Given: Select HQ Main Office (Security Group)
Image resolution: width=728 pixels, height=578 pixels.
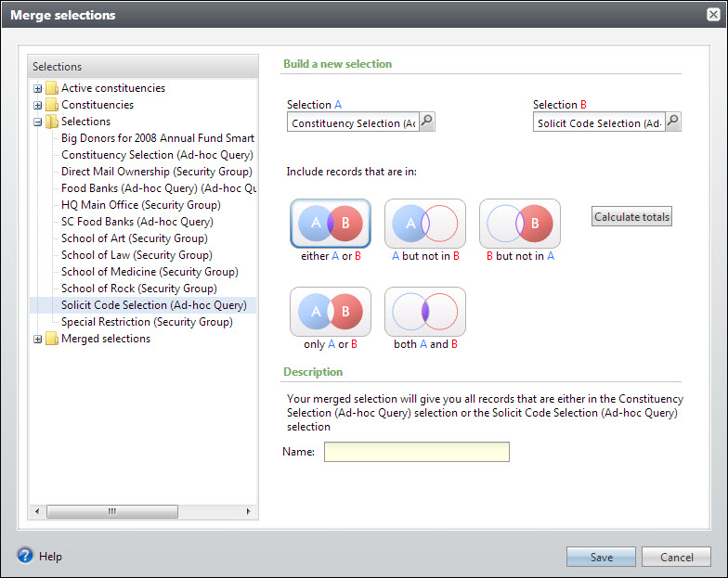Looking at the screenshot, I should (141, 205).
